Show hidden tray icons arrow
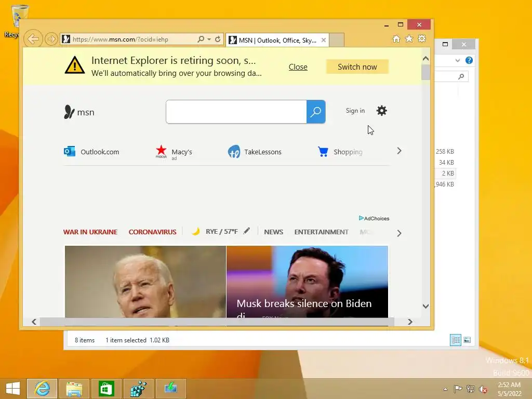 tap(445, 389)
